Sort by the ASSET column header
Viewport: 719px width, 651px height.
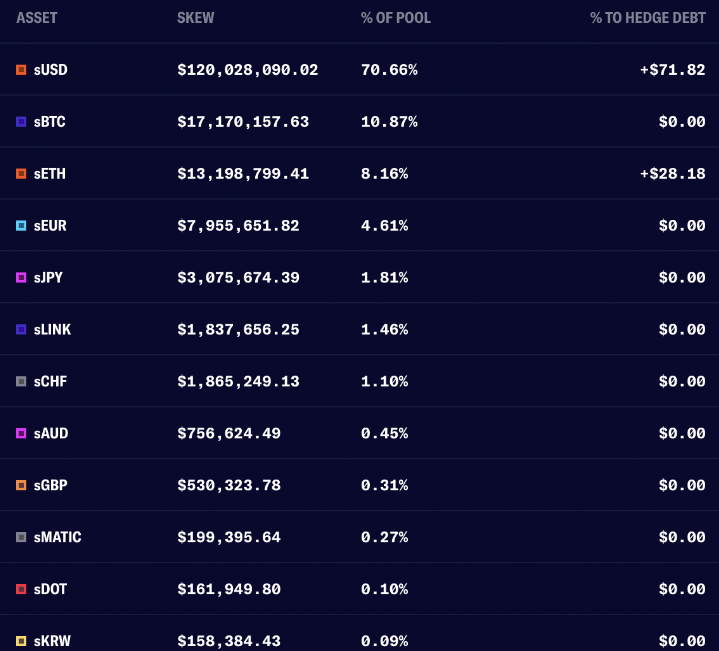[37, 18]
